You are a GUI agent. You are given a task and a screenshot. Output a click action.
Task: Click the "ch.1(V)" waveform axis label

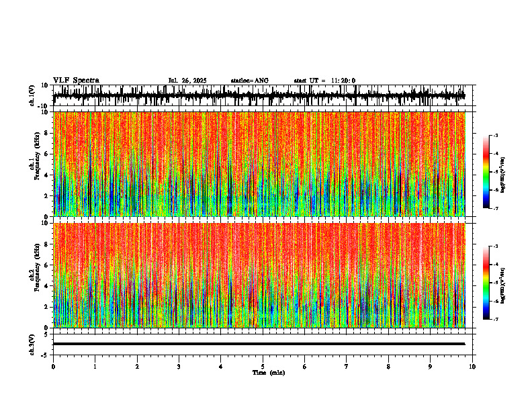point(32,95)
